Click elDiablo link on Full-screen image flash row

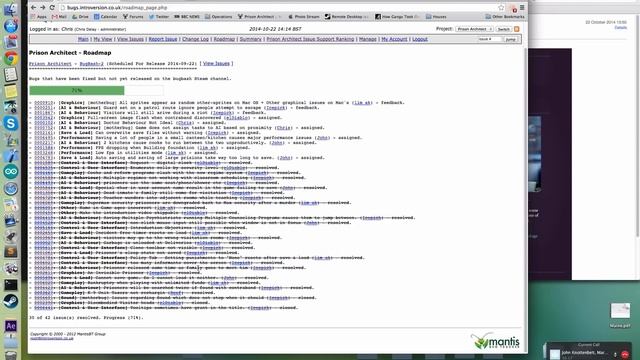pos(237,118)
